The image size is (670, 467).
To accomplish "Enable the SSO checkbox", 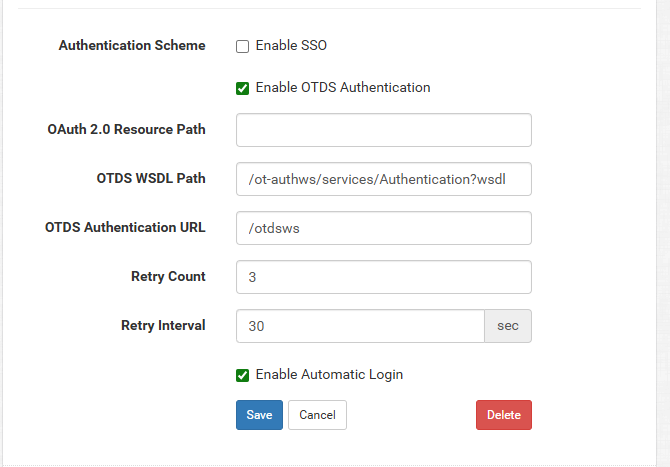I will click(242, 46).
